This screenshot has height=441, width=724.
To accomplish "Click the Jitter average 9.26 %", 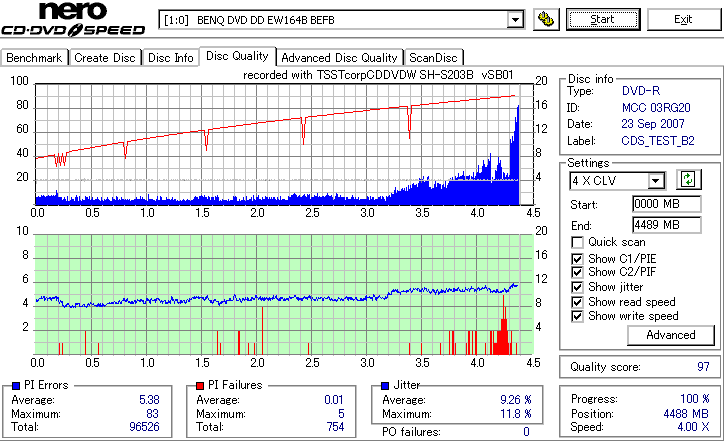I will tap(516, 400).
